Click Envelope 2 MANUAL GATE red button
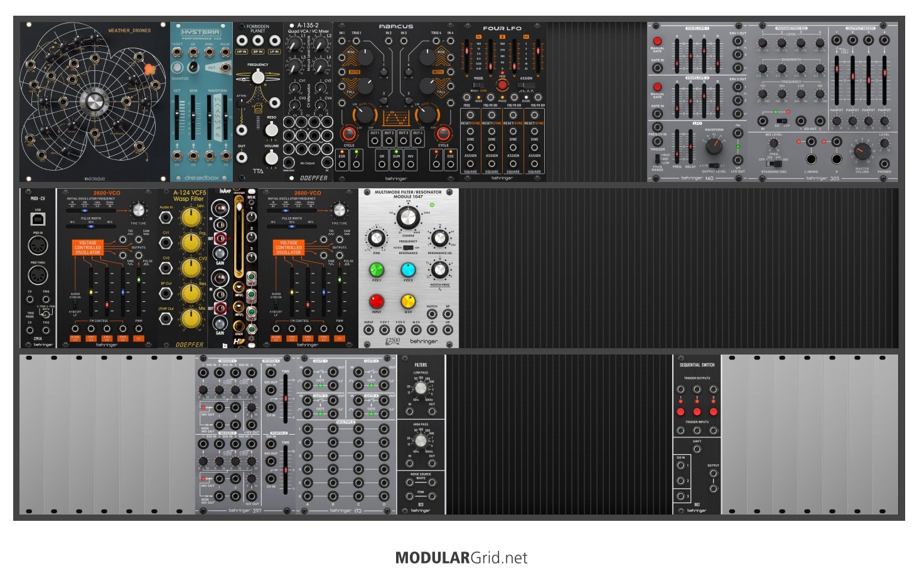Image resolution: width=924 pixels, height=571 pixels. 657,87
